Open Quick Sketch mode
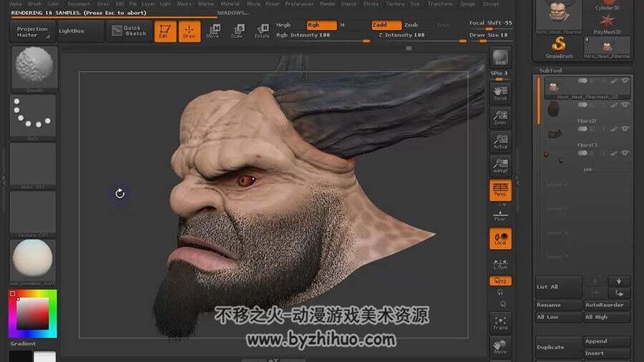 click(x=130, y=31)
